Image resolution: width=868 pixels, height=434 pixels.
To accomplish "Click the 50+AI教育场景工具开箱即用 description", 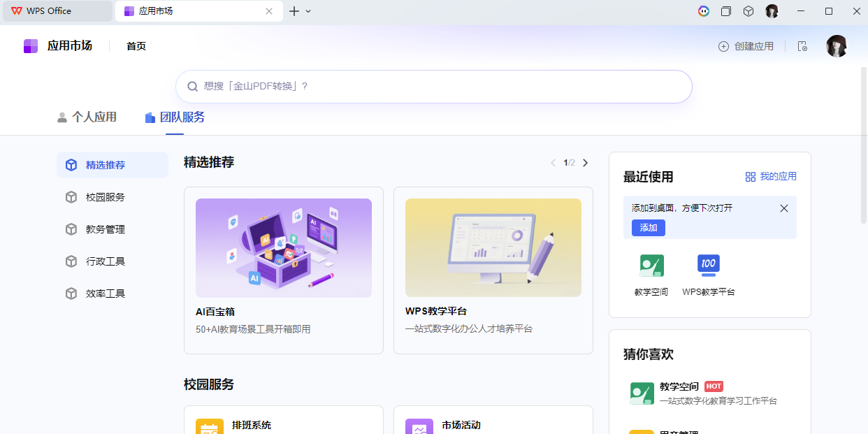I will [x=253, y=328].
